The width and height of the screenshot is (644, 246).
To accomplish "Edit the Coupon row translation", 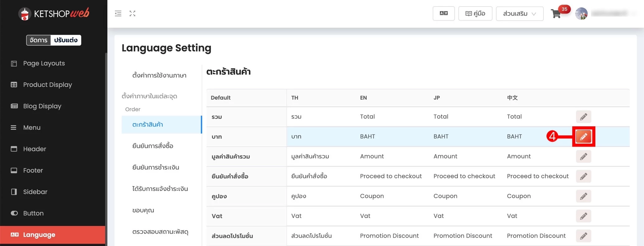I will click(583, 196).
